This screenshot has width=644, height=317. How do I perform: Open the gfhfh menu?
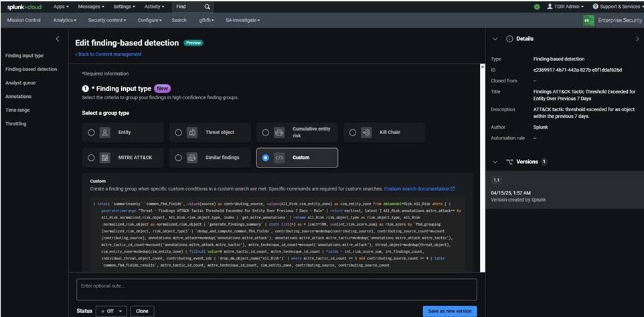pos(206,20)
